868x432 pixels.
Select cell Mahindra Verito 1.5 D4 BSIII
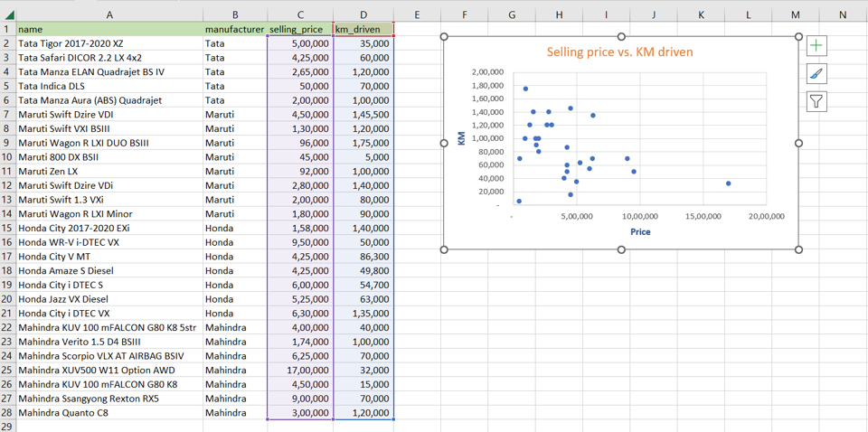(109, 342)
